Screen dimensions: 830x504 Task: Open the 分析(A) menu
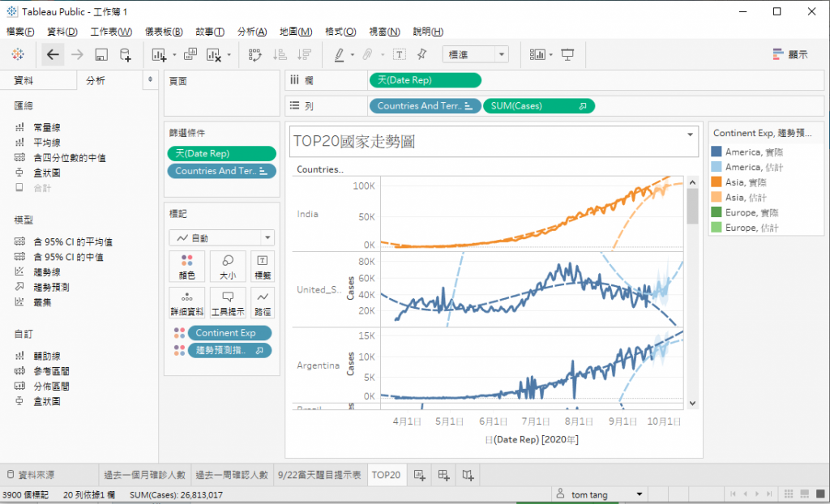coord(252,32)
